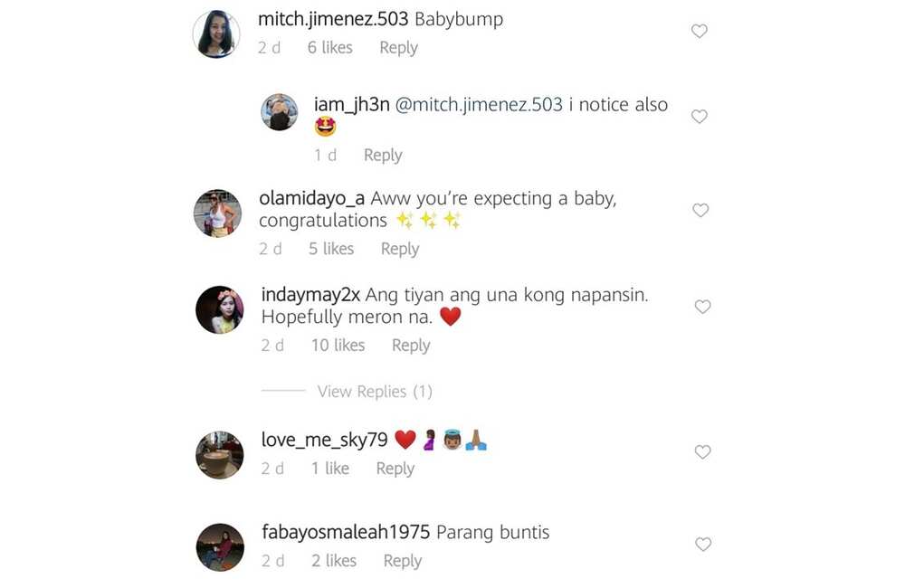Reply to olamidayo_a's comment
This screenshot has height=588, width=905.
pyautogui.click(x=399, y=250)
